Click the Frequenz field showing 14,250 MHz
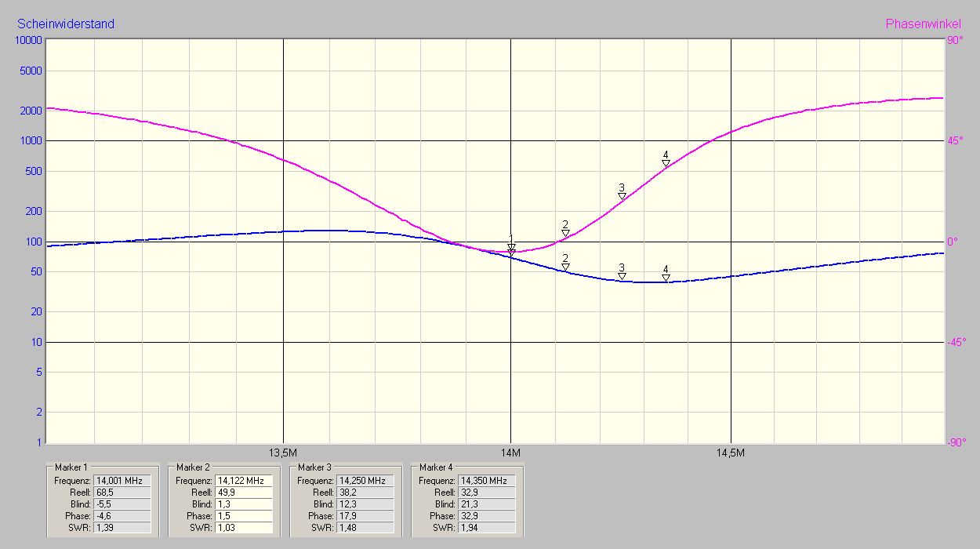980x549 pixels. tap(365, 480)
